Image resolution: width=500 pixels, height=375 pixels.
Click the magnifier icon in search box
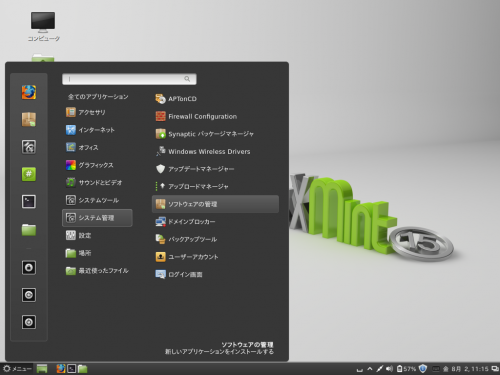point(187,79)
